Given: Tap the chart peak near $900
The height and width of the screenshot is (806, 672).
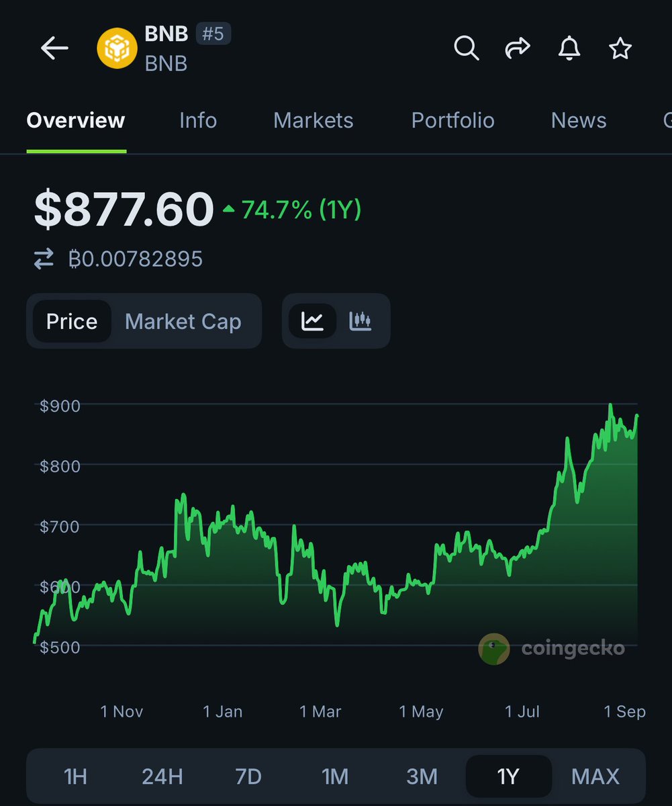Looking at the screenshot, I should (x=610, y=405).
